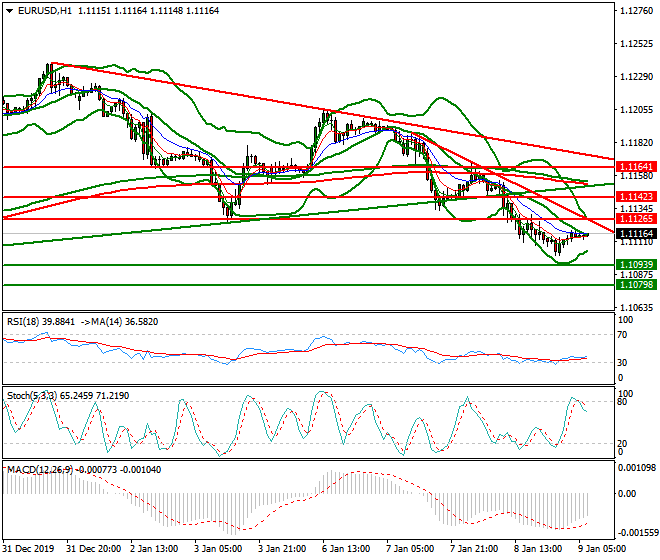660x560 pixels.
Task: Select the 1.12055 price axis value
Action: point(636,109)
